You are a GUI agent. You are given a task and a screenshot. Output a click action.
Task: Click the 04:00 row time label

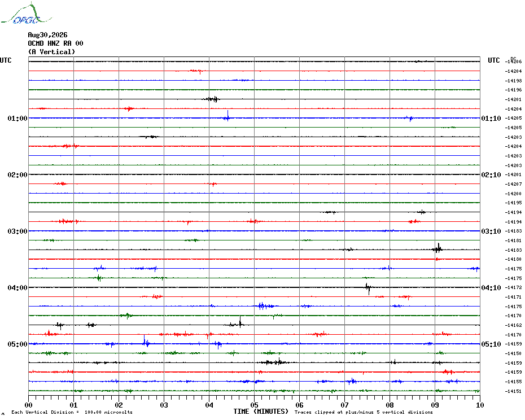[17, 288]
